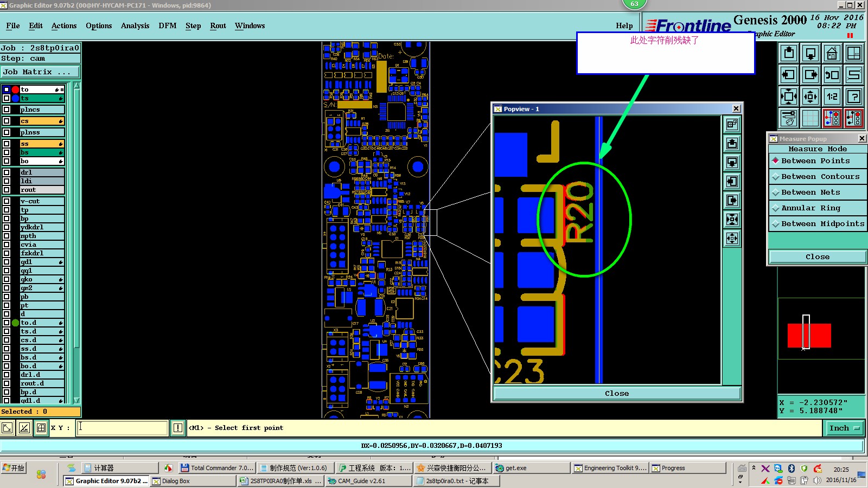Click the Home view icon
Image resolution: width=868 pixels, height=488 pixels.
coord(832,53)
